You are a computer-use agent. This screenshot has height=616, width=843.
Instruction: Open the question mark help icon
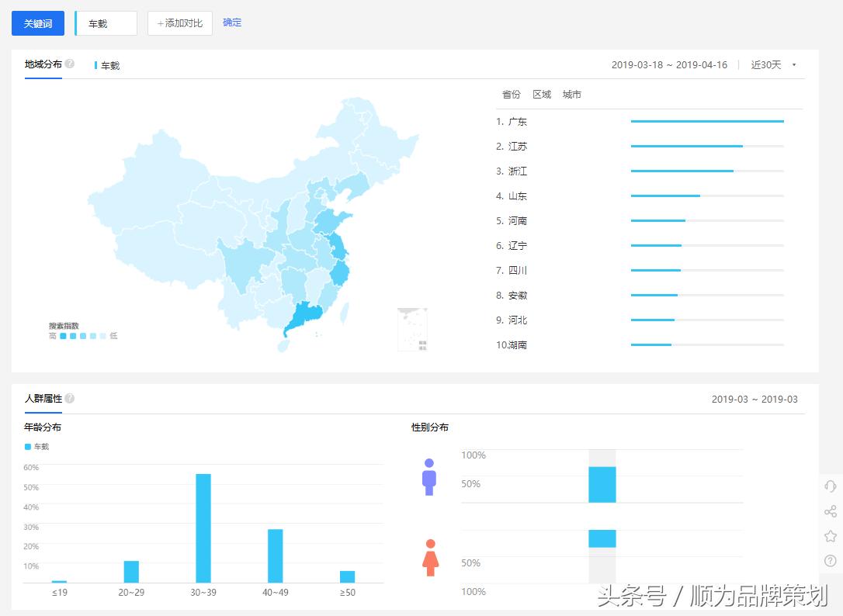[x=831, y=560]
